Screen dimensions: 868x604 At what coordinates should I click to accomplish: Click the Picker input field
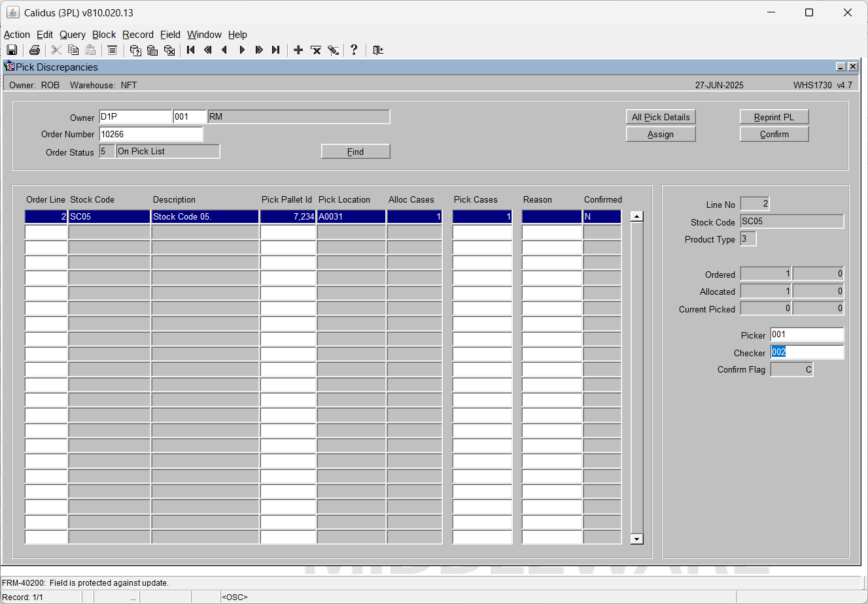[807, 335]
